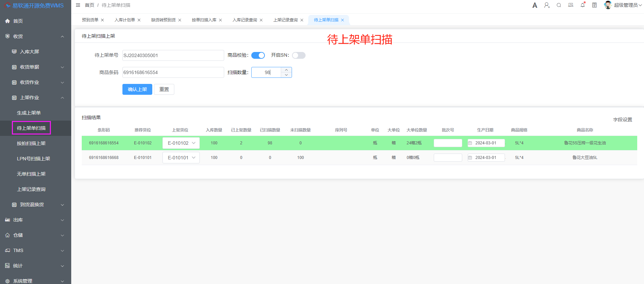
Task: Close the 待上架单扫描 tab
Action: (343, 20)
